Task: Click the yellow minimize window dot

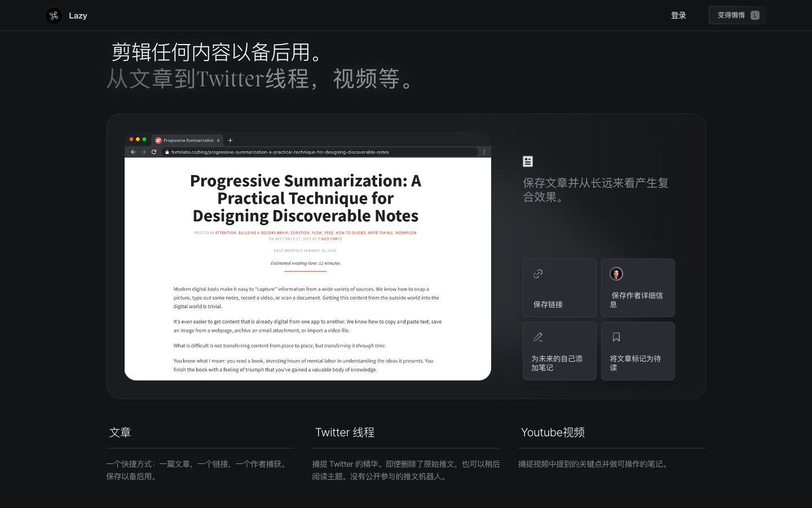Action: click(x=138, y=139)
